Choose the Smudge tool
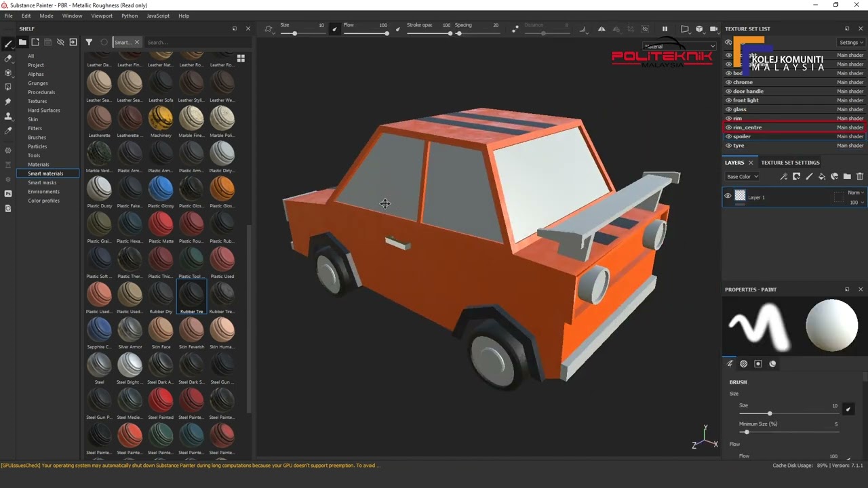This screenshot has height=488, width=868. coord(8,102)
